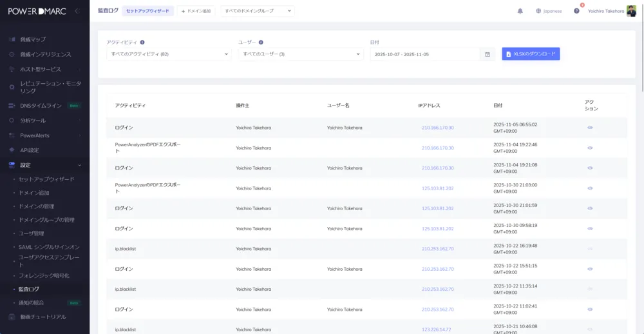Click the info icon next to ユーザー label

(261, 42)
